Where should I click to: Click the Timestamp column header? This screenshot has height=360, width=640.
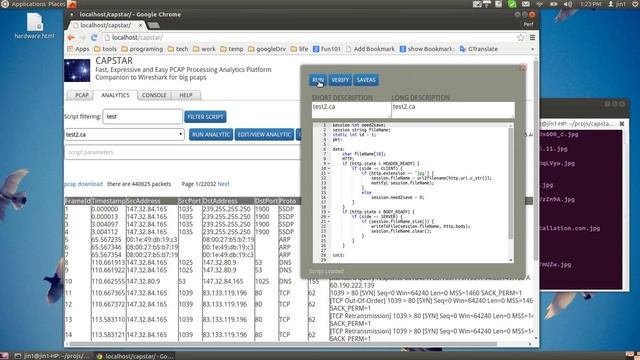(109, 201)
